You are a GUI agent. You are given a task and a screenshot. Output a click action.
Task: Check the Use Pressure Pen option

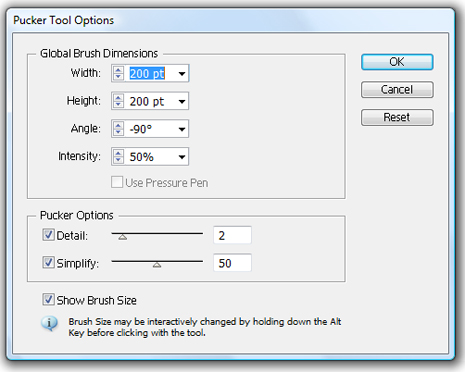pos(117,182)
